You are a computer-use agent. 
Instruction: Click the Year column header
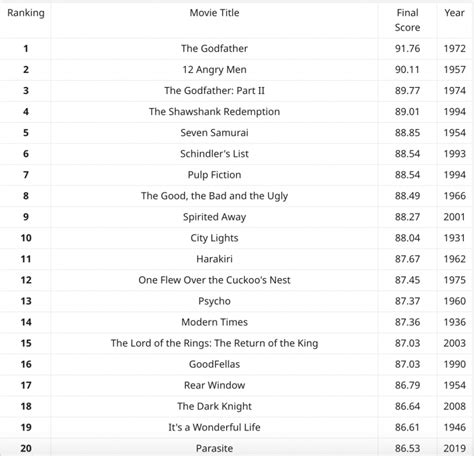tap(454, 13)
